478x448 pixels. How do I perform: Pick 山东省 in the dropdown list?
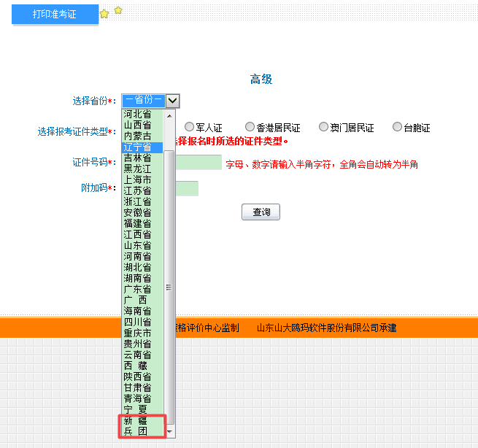tap(137, 245)
